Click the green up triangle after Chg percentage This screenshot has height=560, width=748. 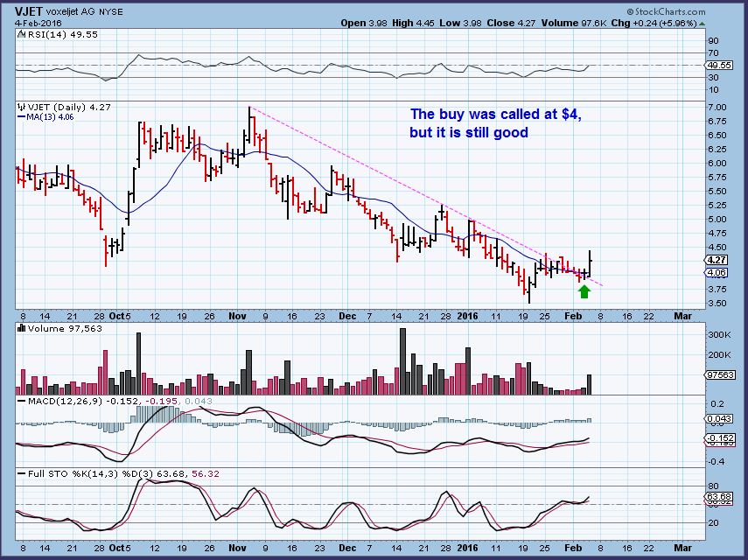[x=703, y=24]
